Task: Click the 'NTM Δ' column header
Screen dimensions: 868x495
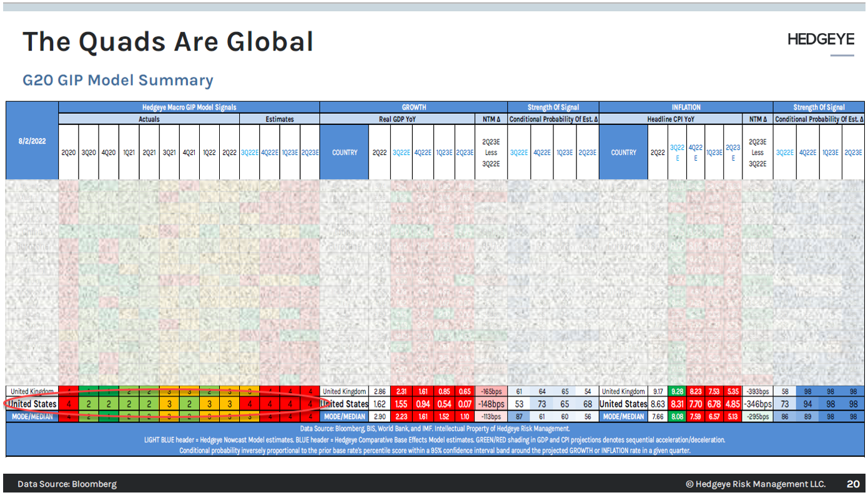Action: (x=491, y=119)
